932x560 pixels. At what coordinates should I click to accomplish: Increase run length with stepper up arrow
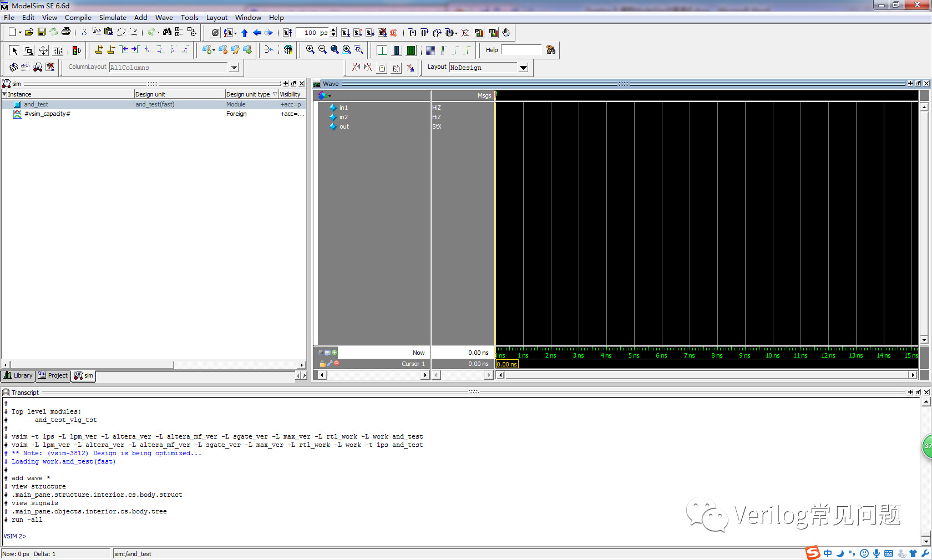(x=333, y=30)
